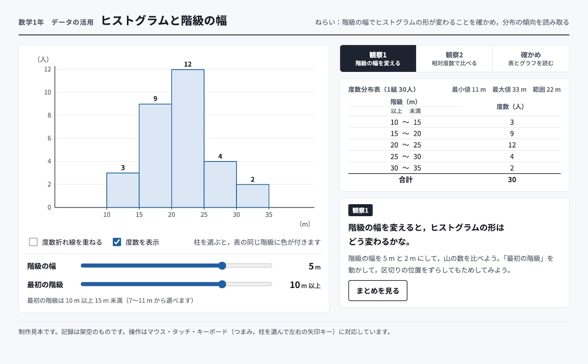Click the （人） y-axis unit label

click(43, 59)
